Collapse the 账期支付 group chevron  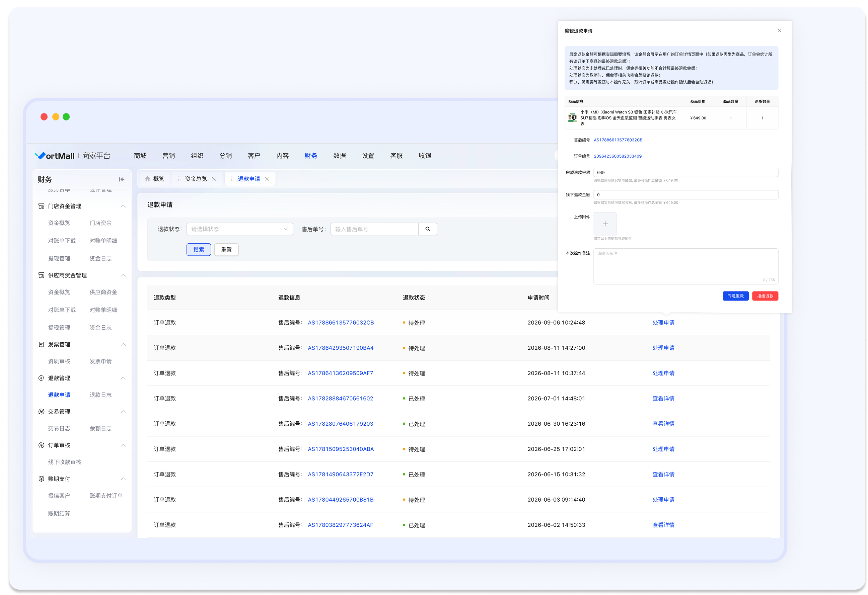point(123,479)
